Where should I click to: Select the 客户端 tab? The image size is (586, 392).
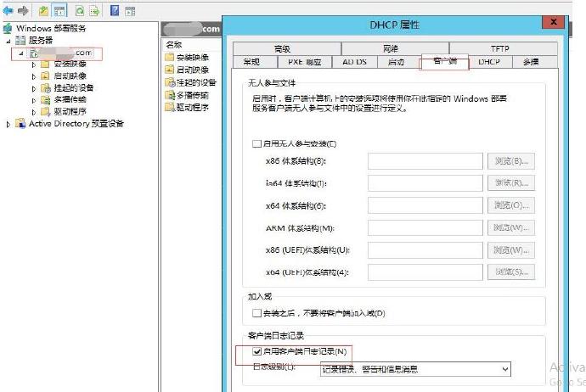point(445,61)
